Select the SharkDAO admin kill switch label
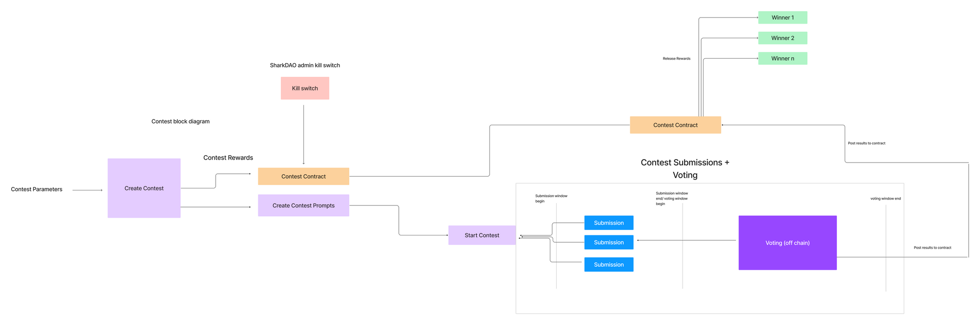980x325 pixels. [x=305, y=65]
